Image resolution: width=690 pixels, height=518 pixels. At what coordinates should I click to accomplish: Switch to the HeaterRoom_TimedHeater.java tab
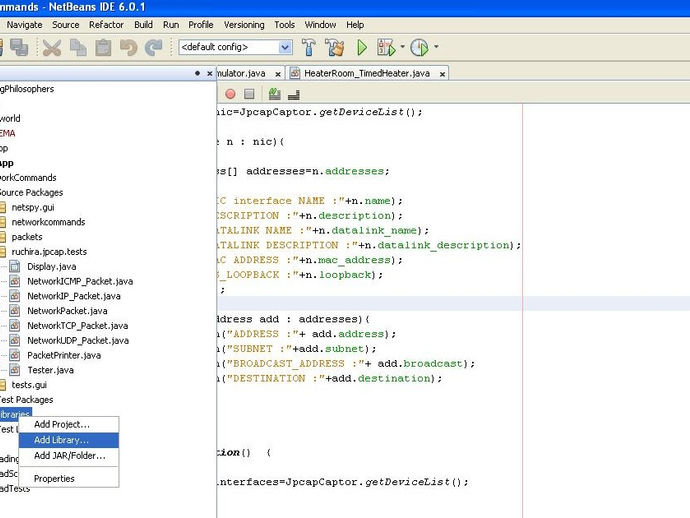click(x=367, y=73)
